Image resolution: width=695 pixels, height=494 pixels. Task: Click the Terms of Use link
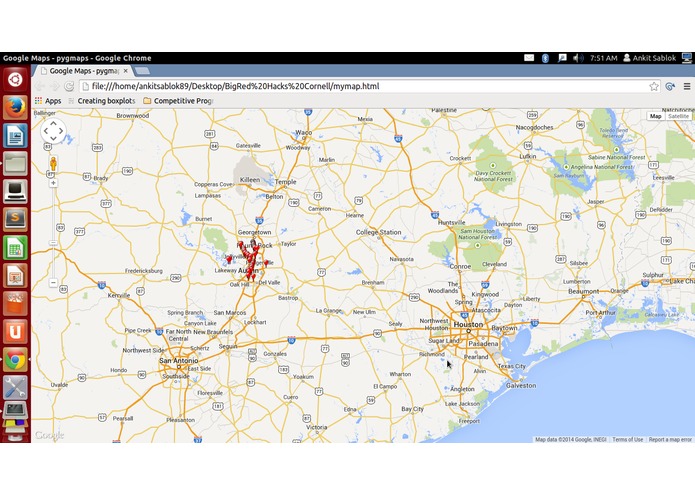tap(628, 440)
